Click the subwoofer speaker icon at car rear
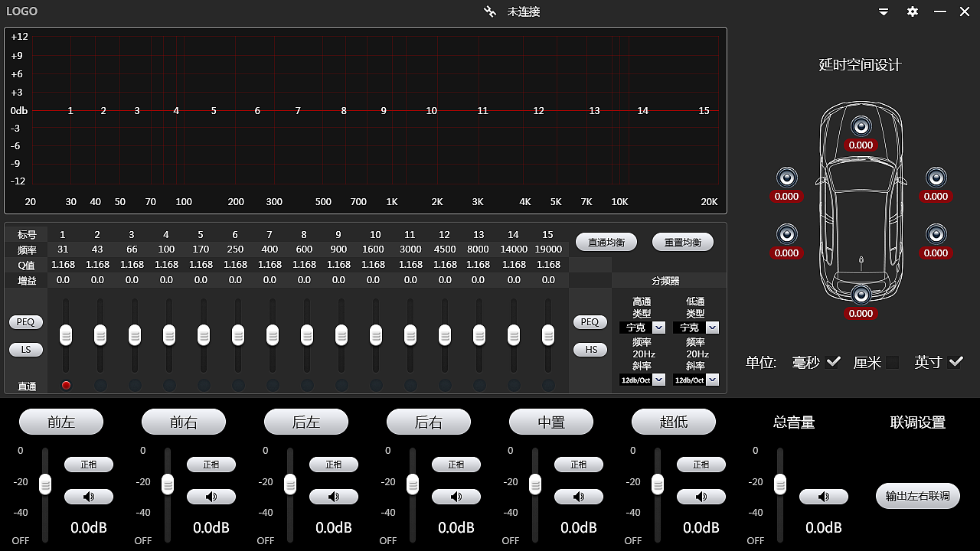The height and width of the screenshot is (551, 980). coord(861,294)
